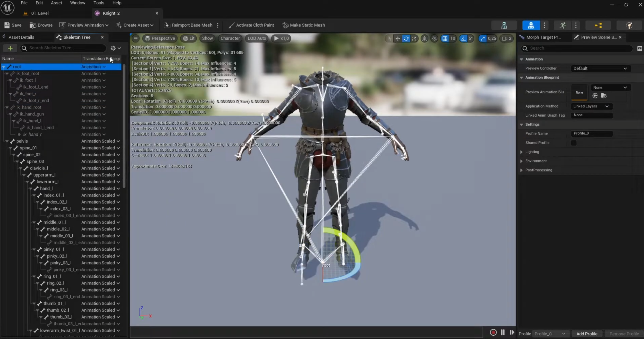Viewport: 644px width, 339px height.
Task: Pause the animation preview
Action: pos(503,332)
